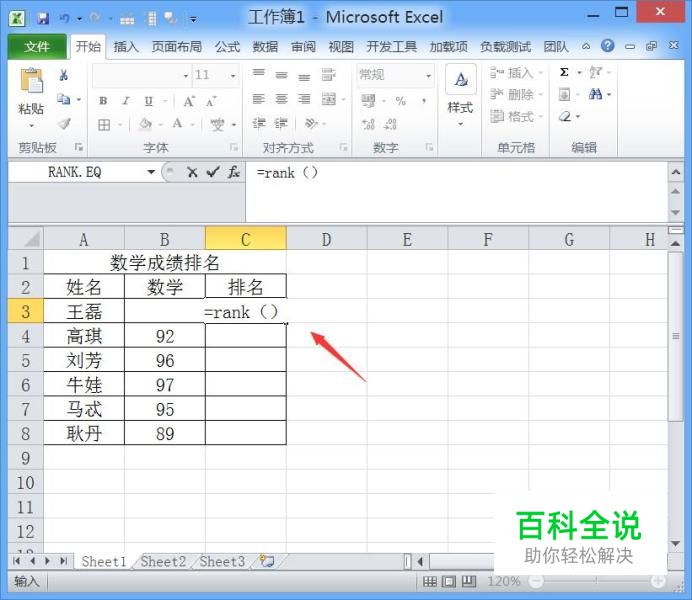692x600 pixels.
Task: Click the middle align icon
Action: (282, 75)
